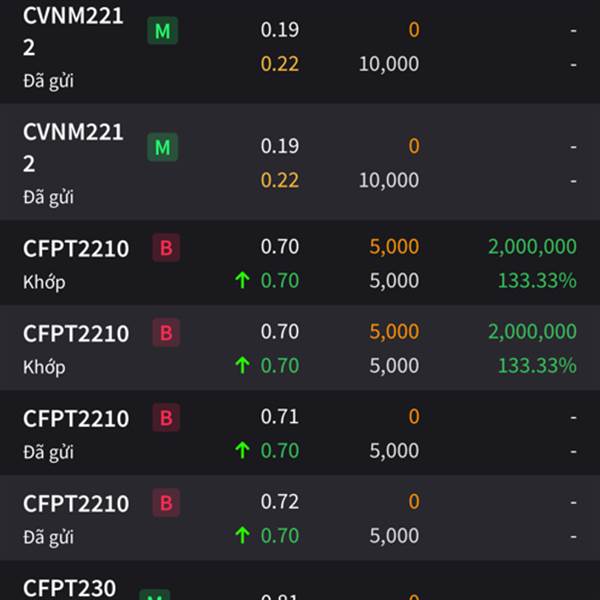Tap the red B badge on the 0.71 order
This screenshot has width=600, height=600.
[x=166, y=417]
